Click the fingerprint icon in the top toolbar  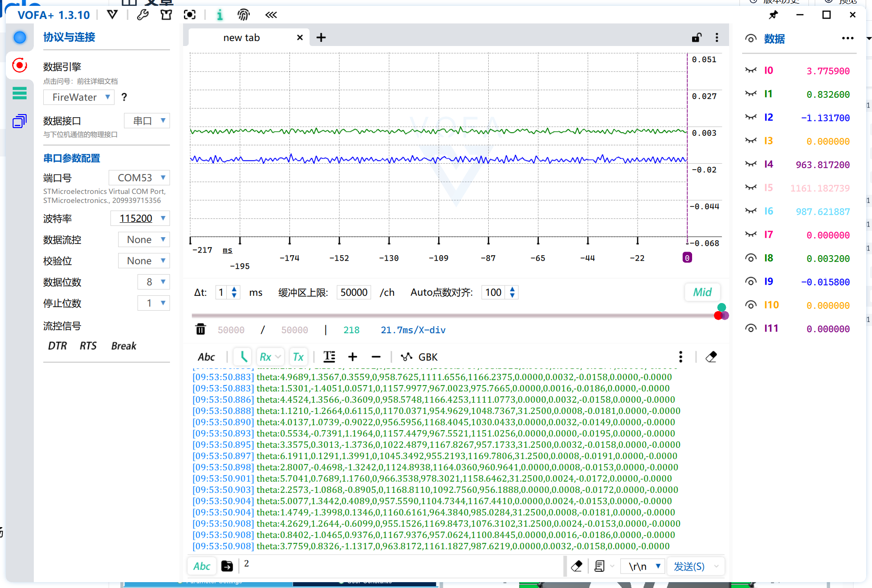pyautogui.click(x=243, y=15)
